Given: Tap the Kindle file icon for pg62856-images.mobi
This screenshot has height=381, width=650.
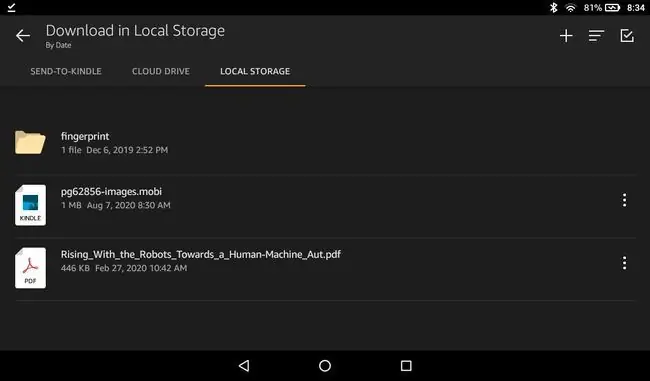Looking at the screenshot, I should [x=30, y=205].
